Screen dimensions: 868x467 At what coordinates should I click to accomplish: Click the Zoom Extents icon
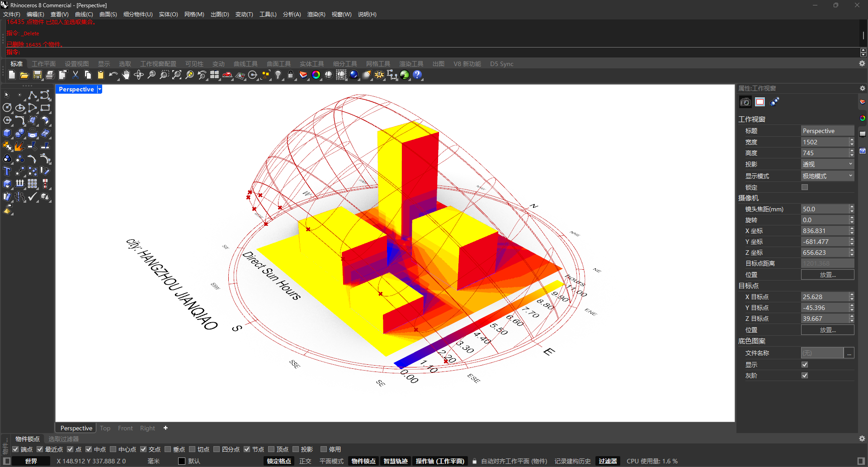[x=176, y=75]
